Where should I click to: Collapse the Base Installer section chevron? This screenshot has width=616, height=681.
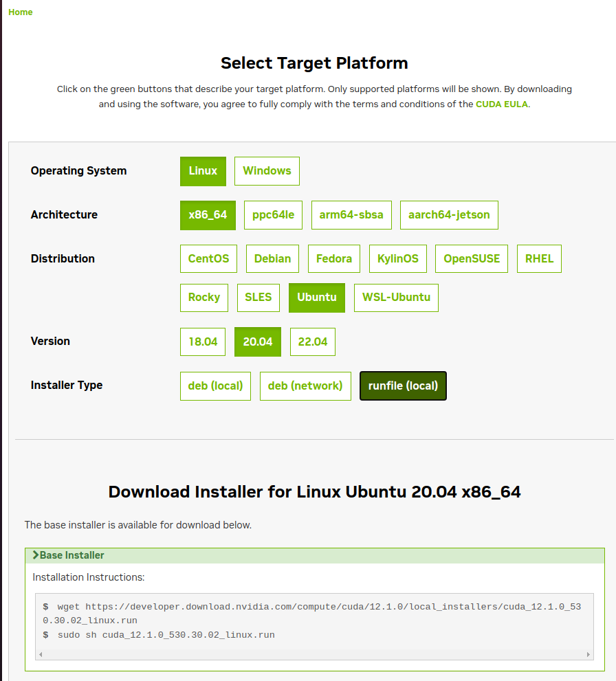pos(36,555)
